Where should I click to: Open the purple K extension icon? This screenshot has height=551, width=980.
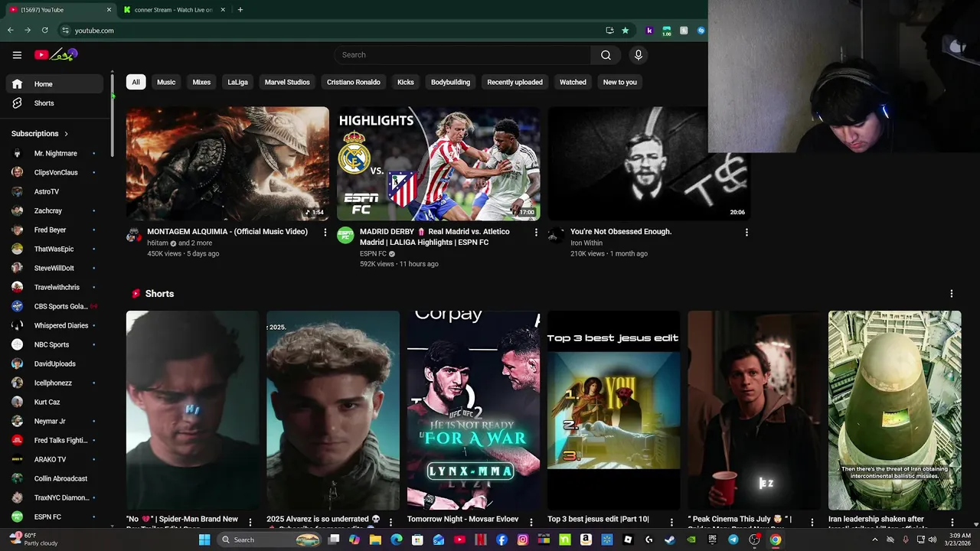pyautogui.click(x=649, y=31)
